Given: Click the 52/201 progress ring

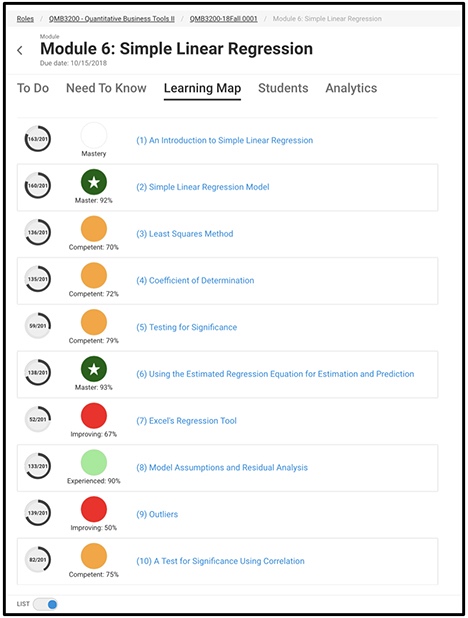Looking at the screenshot, I should tap(38, 419).
